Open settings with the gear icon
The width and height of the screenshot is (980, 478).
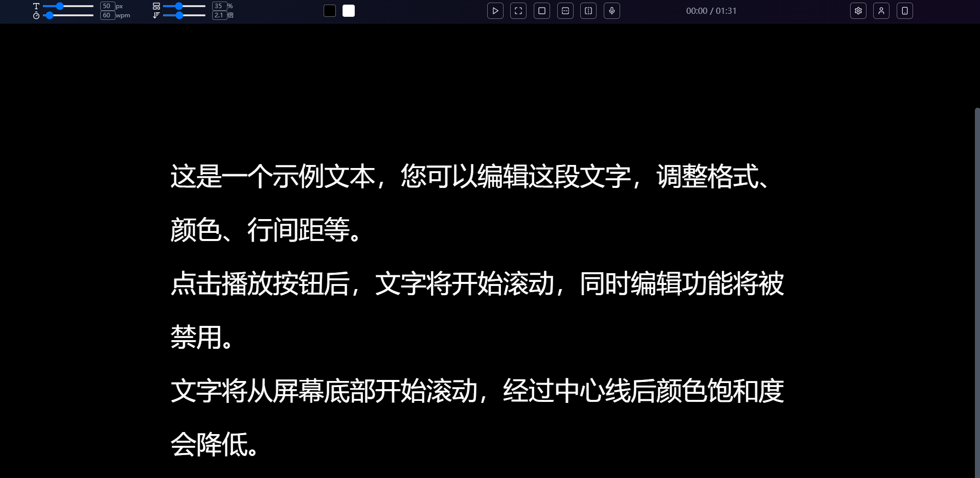point(858,11)
